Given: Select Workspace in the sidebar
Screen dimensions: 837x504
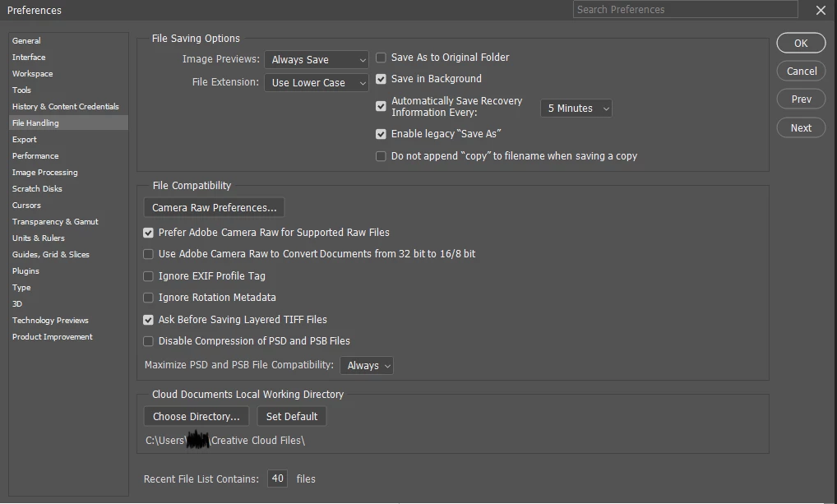Looking at the screenshot, I should [x=68, y=74].
